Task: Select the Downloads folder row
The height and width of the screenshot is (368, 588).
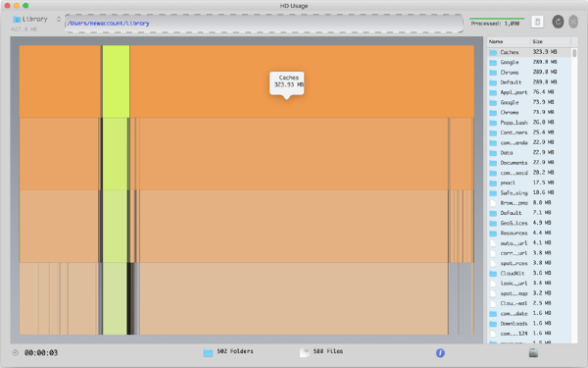Action: coord(529,323)
